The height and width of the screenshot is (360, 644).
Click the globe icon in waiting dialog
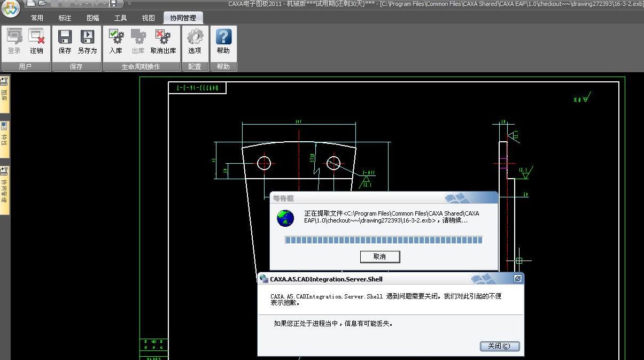pyautogui.click(x=285, y=218)
